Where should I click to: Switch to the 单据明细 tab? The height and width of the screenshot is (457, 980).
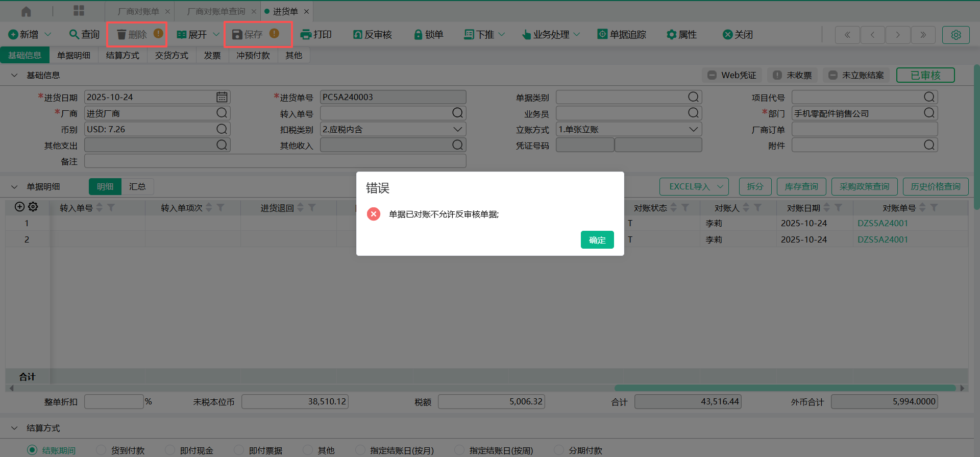coord(73,55)
